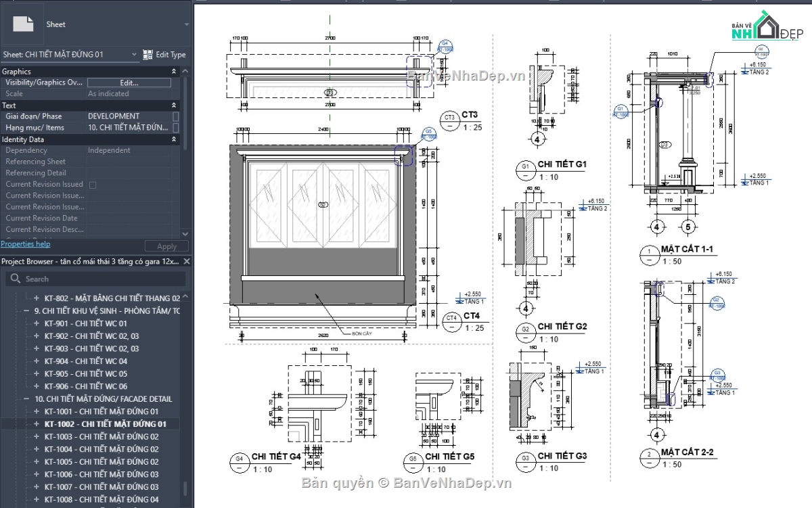The height and width of the screenshot is (508, 812).
Task: Click the Edit Type icon
Action: click(x=148, y=55)
